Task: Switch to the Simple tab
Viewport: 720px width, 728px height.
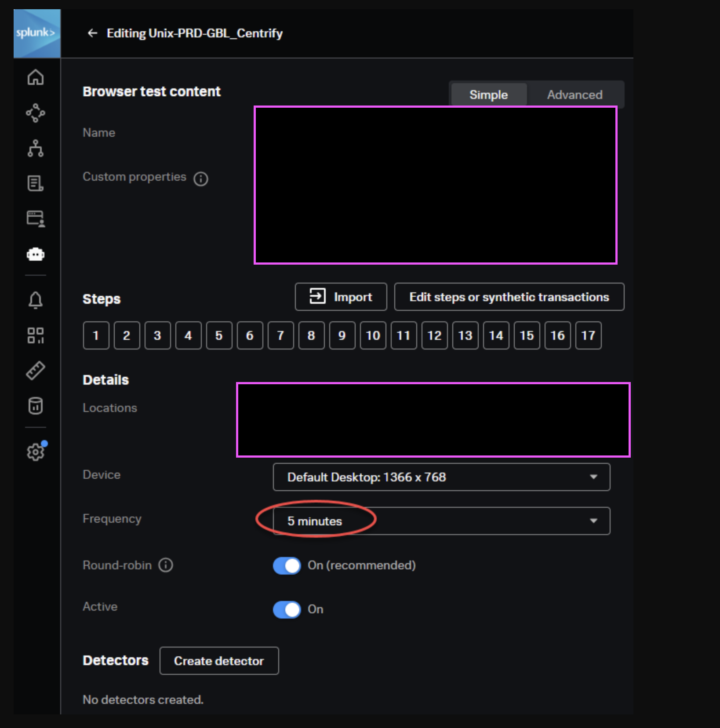Action: tap(488, 94)
